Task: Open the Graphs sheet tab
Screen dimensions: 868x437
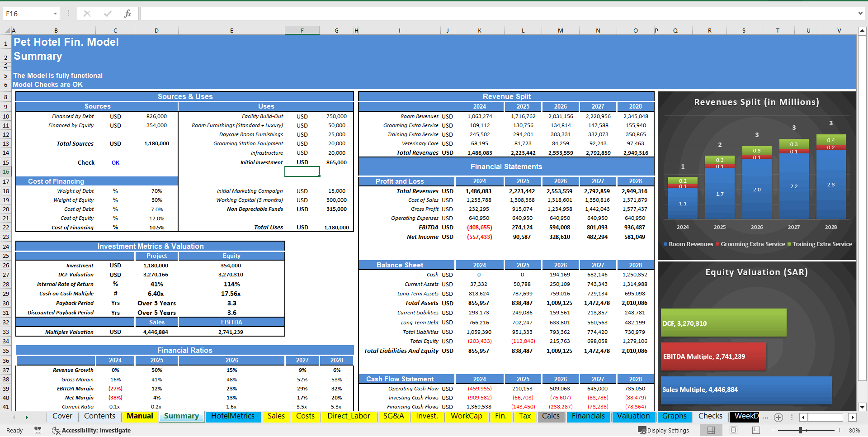Action: pos(674,416)
